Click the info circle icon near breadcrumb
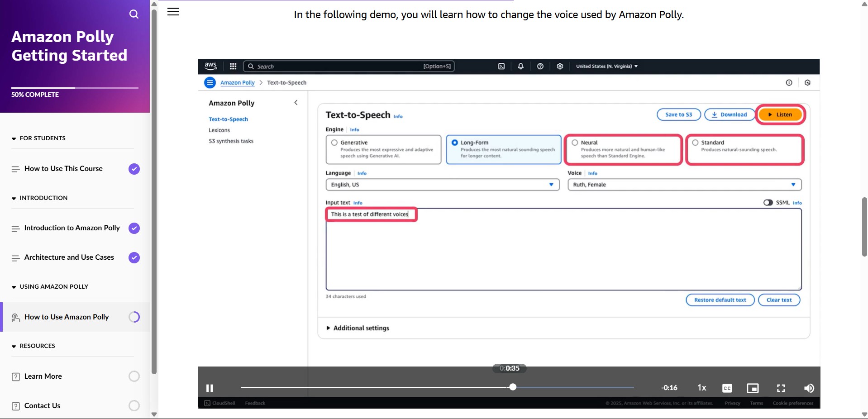Viewport: 868px width, 419px height. click(789, 82)
